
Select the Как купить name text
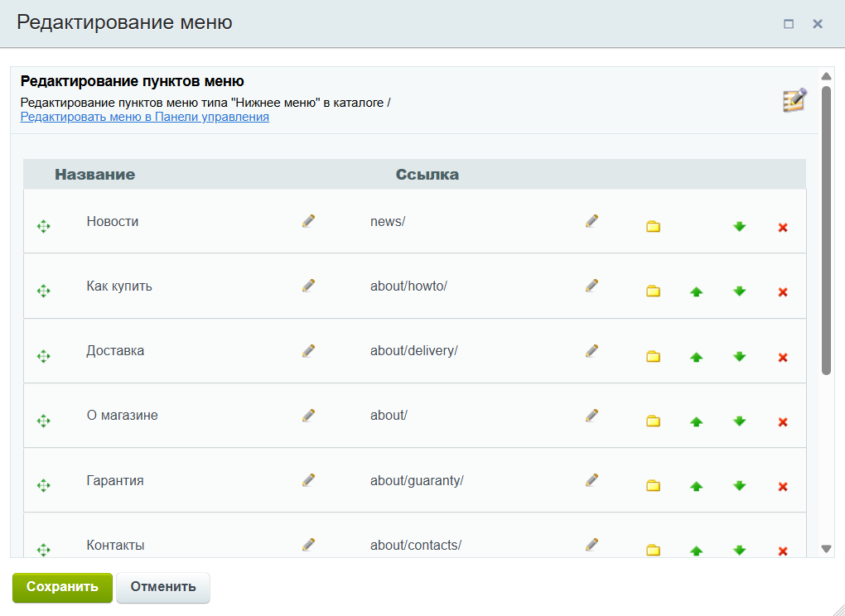pos(119,286)
